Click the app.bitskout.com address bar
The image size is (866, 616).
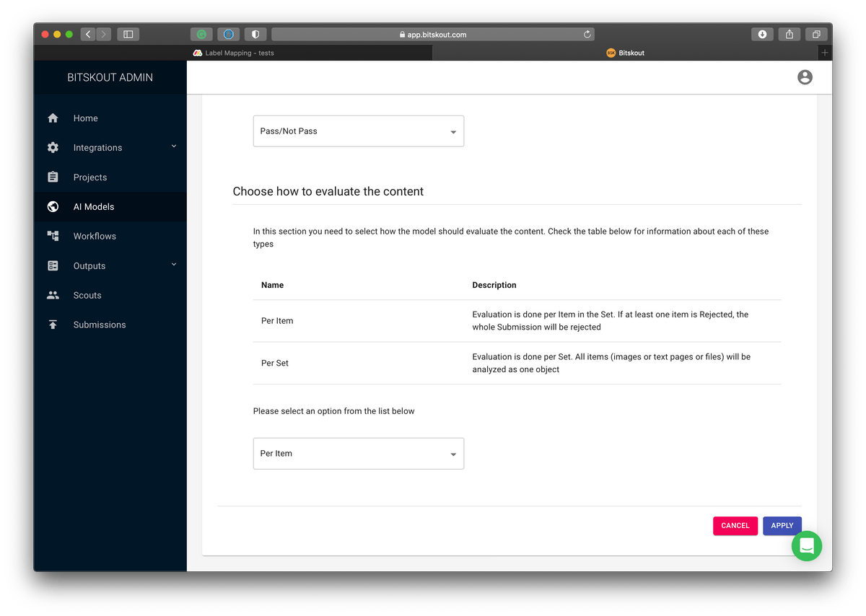coord(433,34)
